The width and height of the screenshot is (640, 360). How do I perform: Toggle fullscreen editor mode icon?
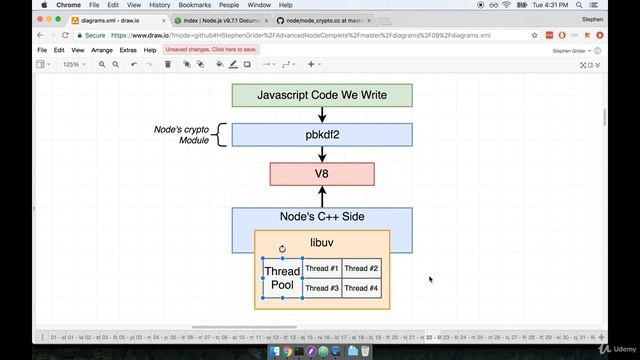(x=583, y=65)
